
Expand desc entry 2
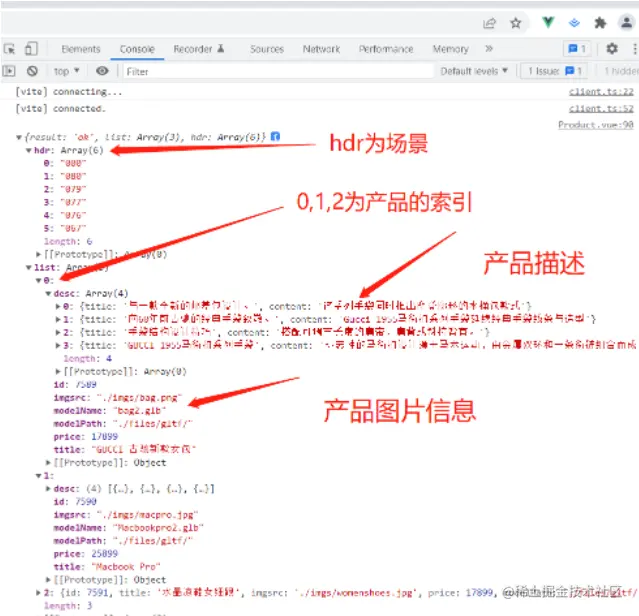(x=58, y=332)
